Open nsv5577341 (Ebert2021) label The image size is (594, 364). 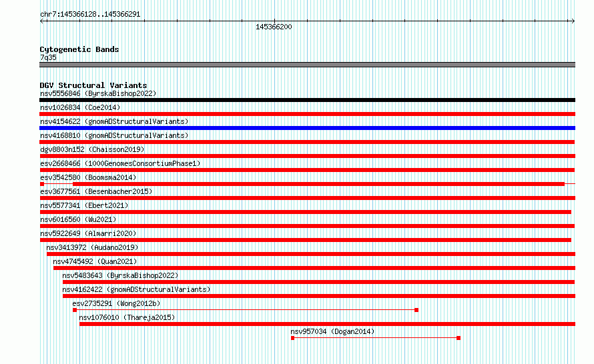pyautogui.click(x=84, y=205)
